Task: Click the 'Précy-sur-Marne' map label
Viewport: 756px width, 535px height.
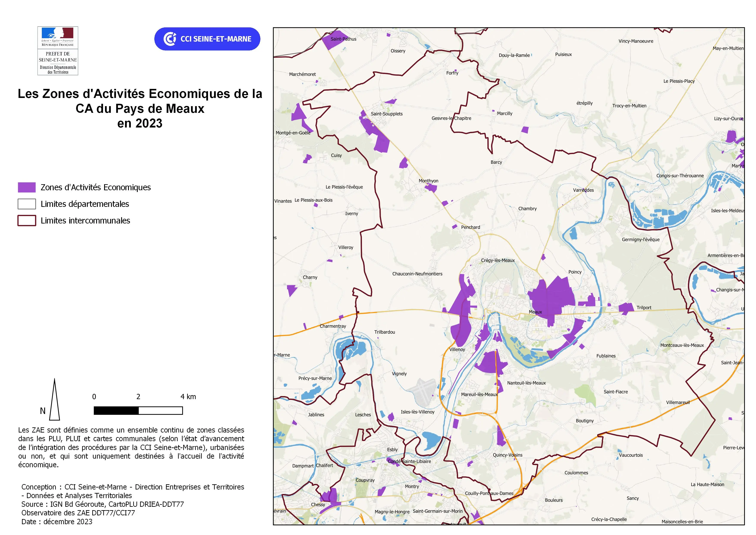Action: (315, 378)
